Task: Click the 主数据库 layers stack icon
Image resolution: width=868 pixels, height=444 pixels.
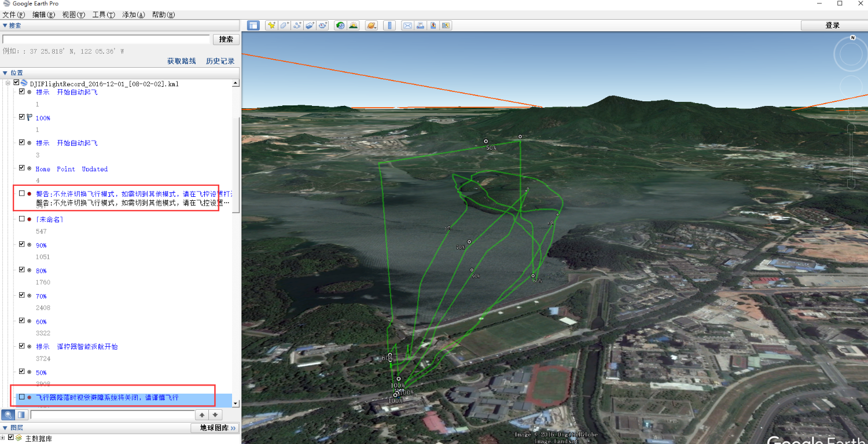Action: point(19,438)
